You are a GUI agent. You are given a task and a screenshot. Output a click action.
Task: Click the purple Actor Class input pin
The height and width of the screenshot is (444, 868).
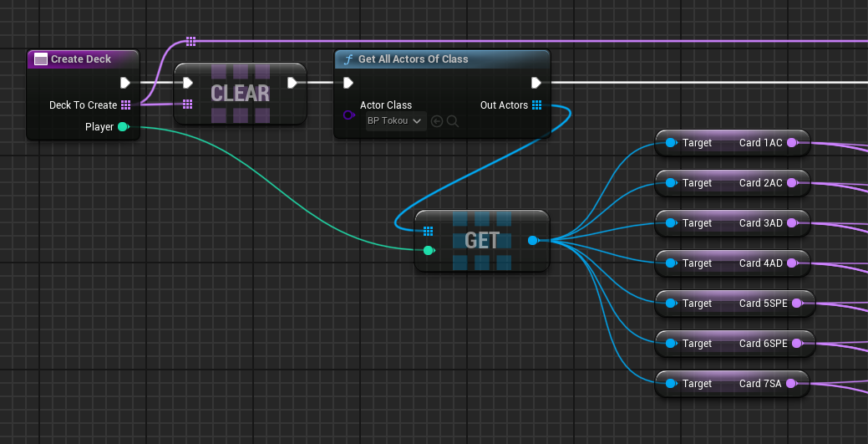coord(348,115)
